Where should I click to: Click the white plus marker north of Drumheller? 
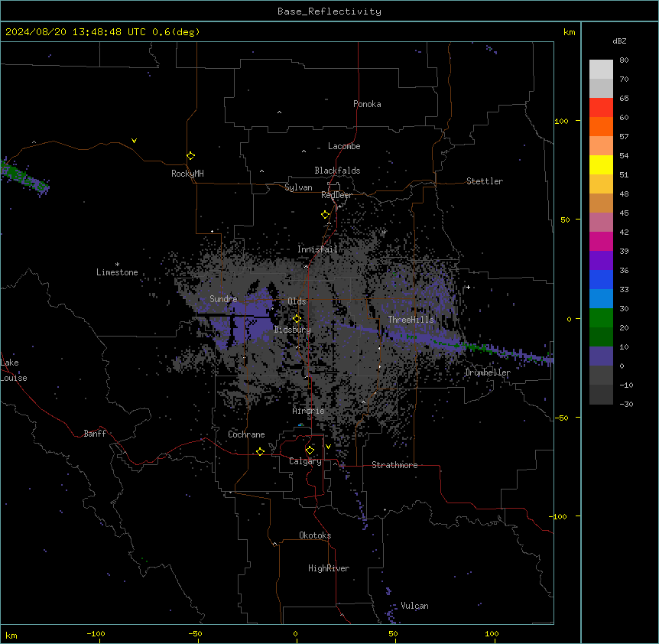point(468,287)
